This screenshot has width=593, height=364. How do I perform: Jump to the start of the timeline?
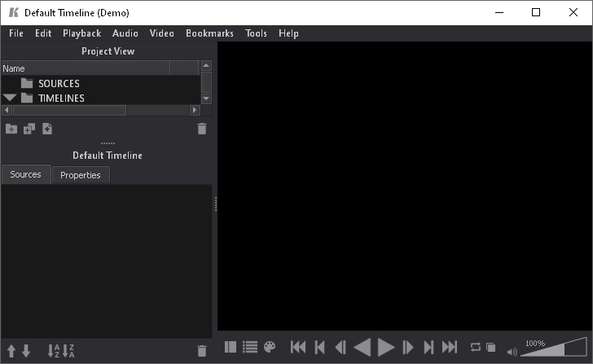click(298, 347)
